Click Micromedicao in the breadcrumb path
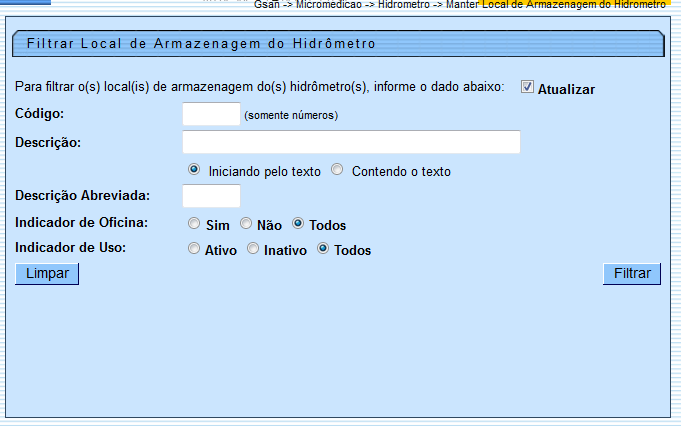Image resolution: width=681 pixels, height=426 pixels. (329, 5)
